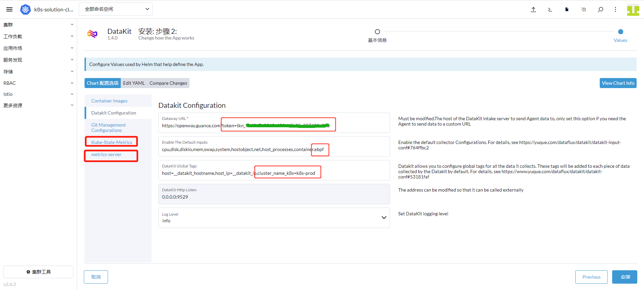Click the DataKit Global Tags field
Image resolution: width=644 pixels, height=290 pixels.
pyautogui.click(x=274, y=170)
